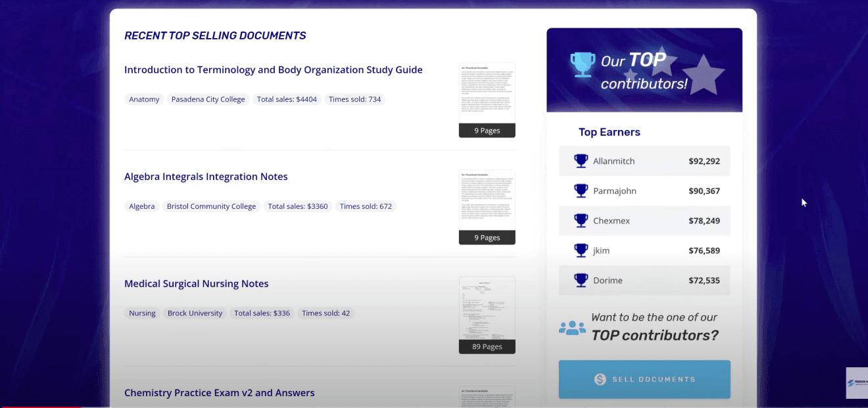Open the Medical Surgical Nursing Notes link
The height and width of the screenshot is (408, 868).
click(x=196, y=283)
